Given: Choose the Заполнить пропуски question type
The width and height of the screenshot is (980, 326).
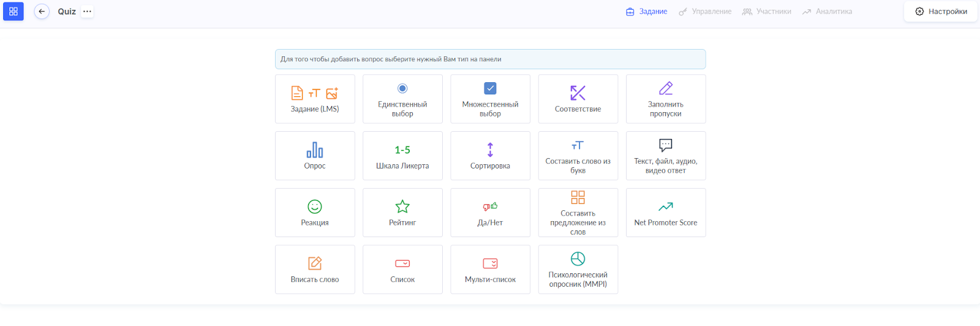Looking at the screenshot, I should coord(666,99).
